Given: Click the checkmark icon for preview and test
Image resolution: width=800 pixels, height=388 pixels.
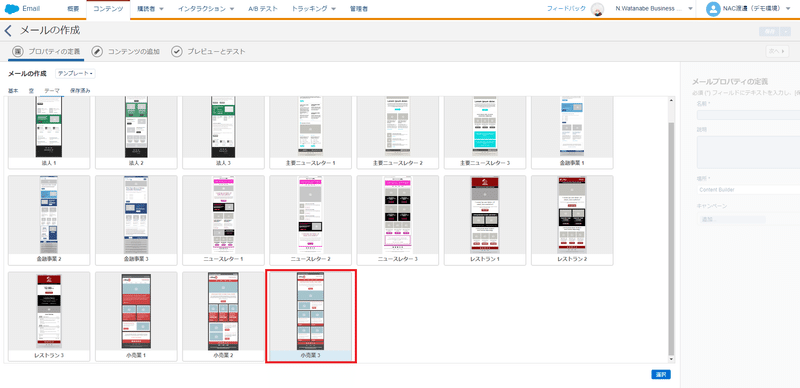Looking at the screenshot, I should point(177,52).
